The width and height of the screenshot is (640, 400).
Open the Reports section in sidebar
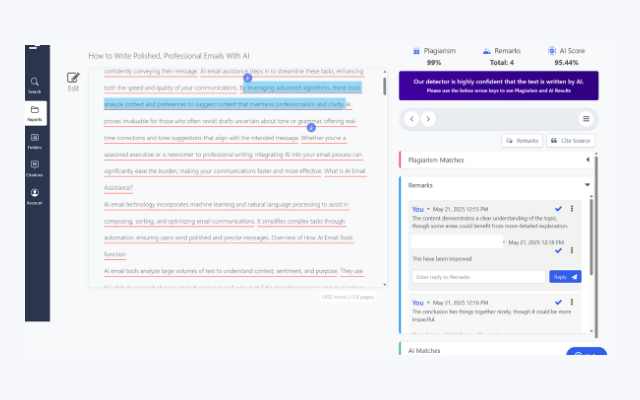[x=35, y=113]
